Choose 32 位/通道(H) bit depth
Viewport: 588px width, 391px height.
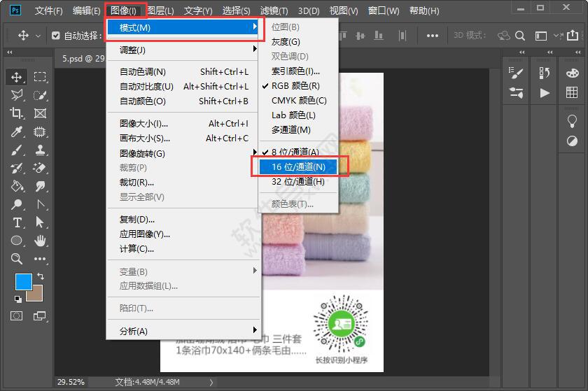coord(298,181)
